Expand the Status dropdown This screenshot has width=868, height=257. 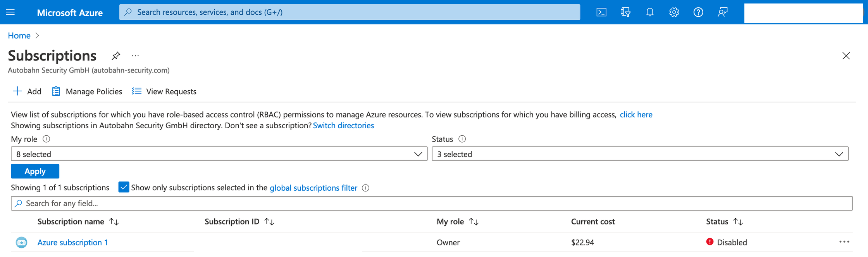[640, 154]
